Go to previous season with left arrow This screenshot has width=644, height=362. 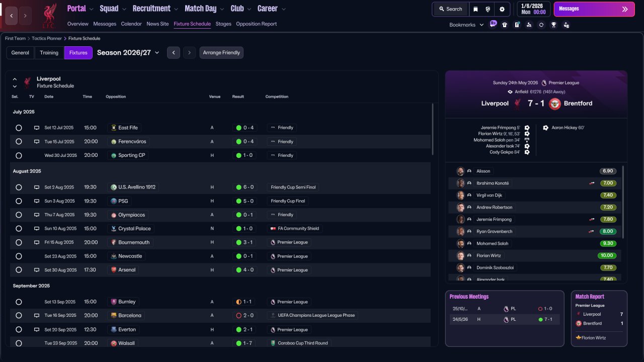click(174, 53)
